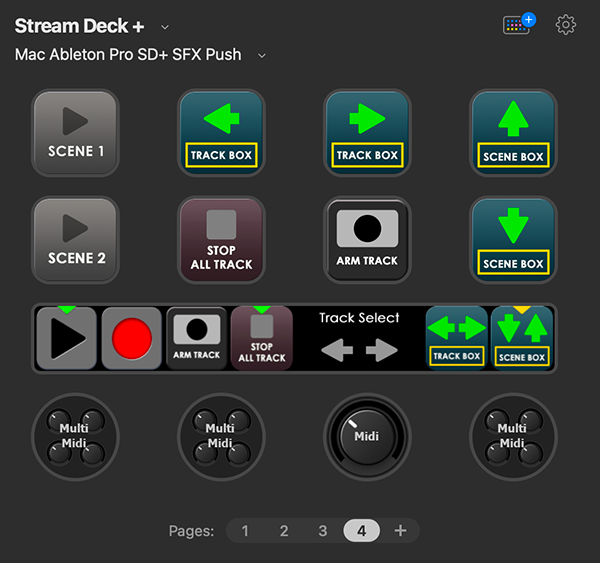Add a new page with plus button
Image resolution: width=600 pixels, height=563 pixels.
[x=400, y=531]
